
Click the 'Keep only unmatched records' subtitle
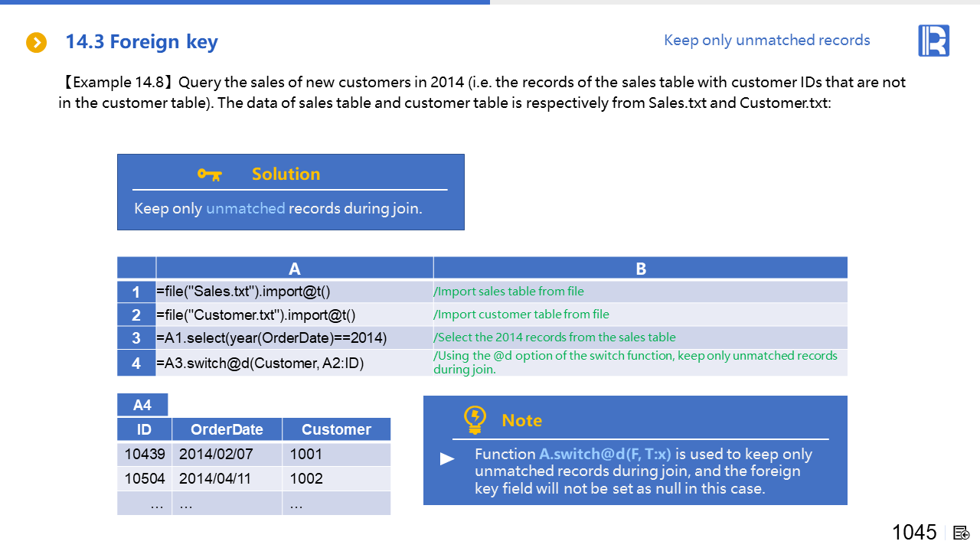(x=766, y=41)
